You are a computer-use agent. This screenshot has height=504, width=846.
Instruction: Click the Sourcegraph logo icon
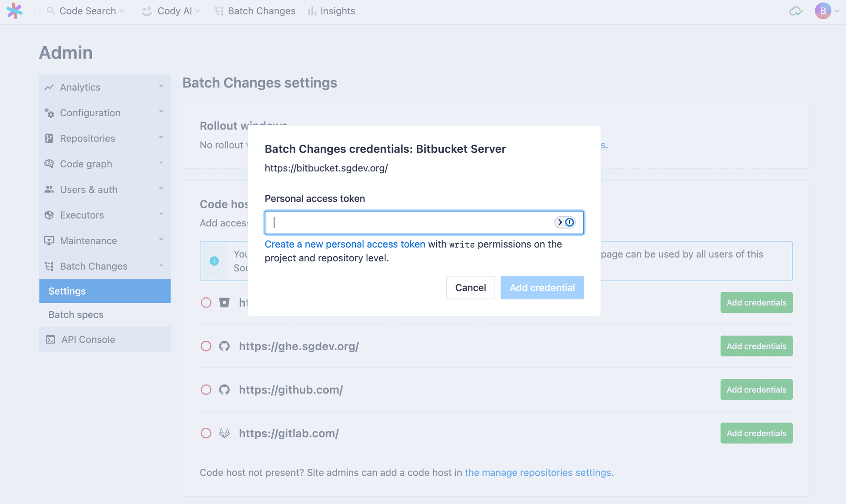click(x=15, y=11)
